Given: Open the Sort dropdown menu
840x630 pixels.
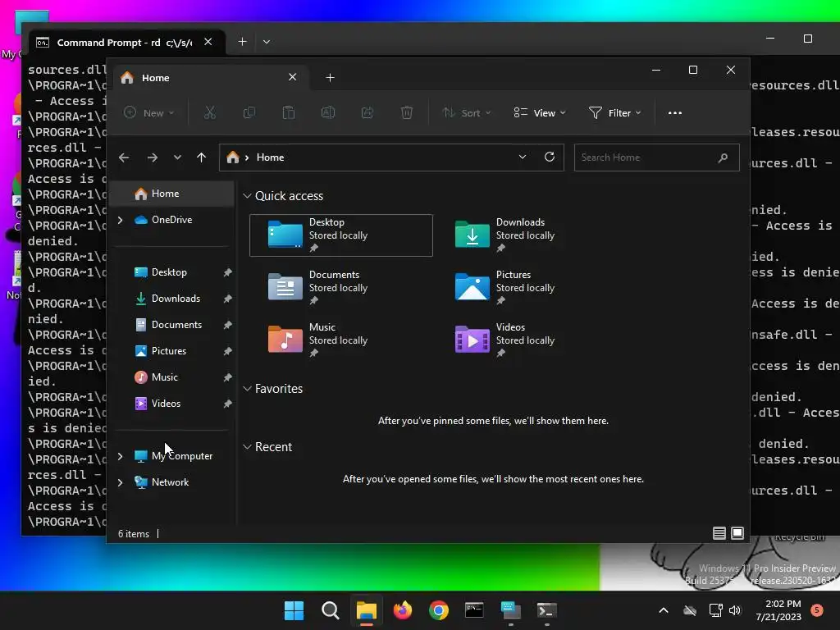Looking at the screenshot, I should click(466, 112).
